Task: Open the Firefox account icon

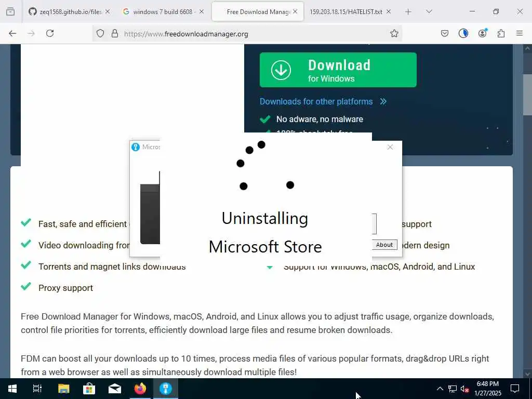Action: coord(483,33)
